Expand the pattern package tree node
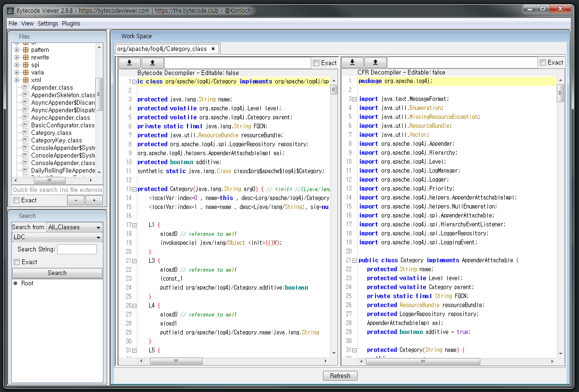579x392 pixels. click(17, 50)
